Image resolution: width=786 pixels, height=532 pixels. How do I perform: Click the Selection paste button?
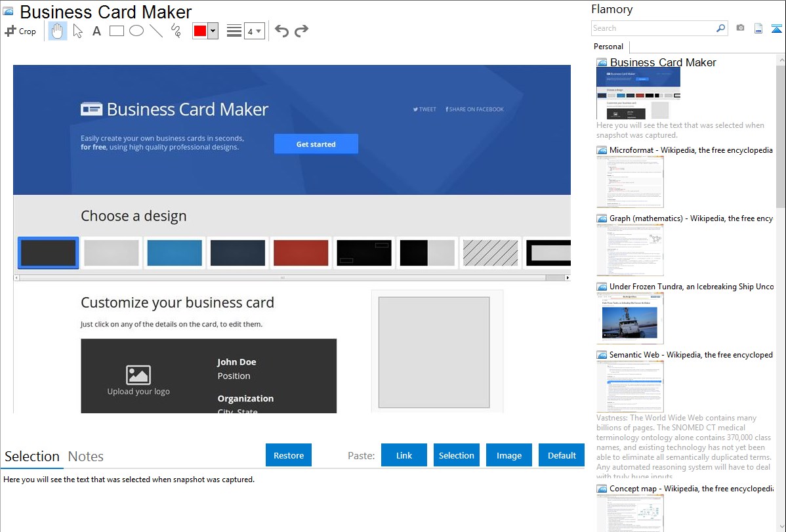pyautogui.click(x=457, y=455)
